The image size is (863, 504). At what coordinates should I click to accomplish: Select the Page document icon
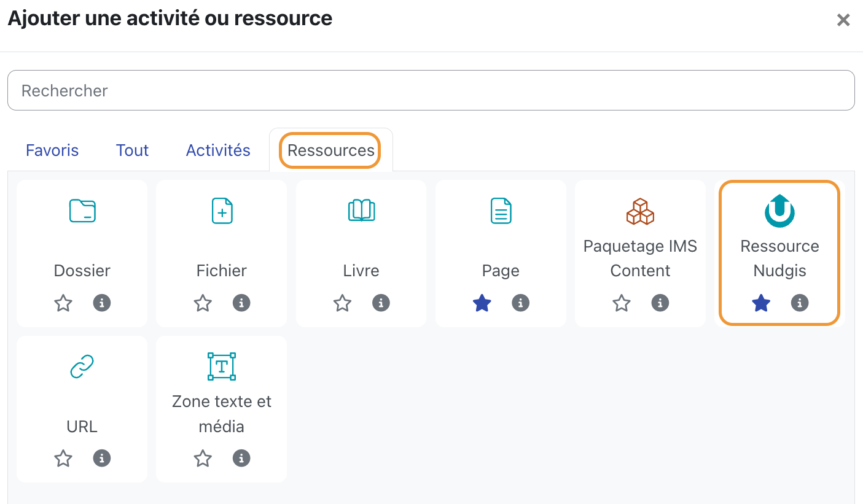[x=501, y=211]
